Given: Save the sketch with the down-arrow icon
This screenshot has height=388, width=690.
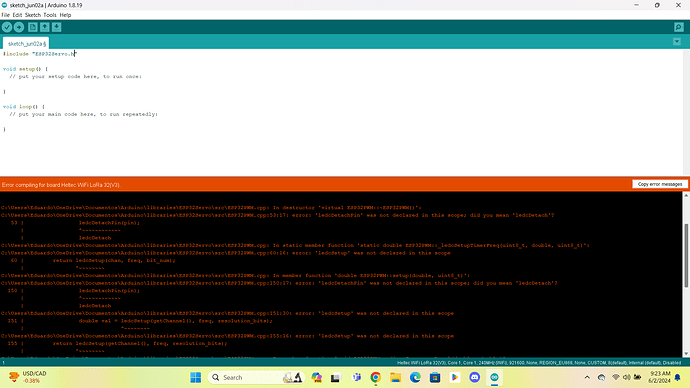Looking at the screenshot, I should tap(56, 27).
